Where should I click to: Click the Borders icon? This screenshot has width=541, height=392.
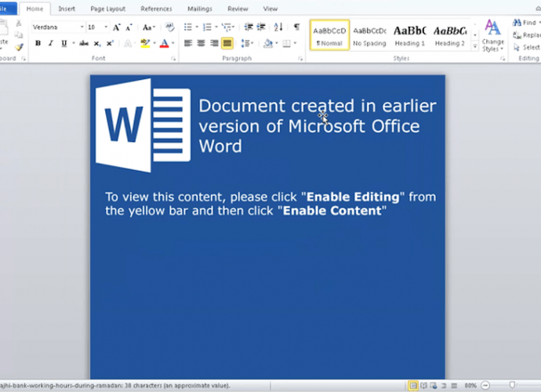point(286,43)
